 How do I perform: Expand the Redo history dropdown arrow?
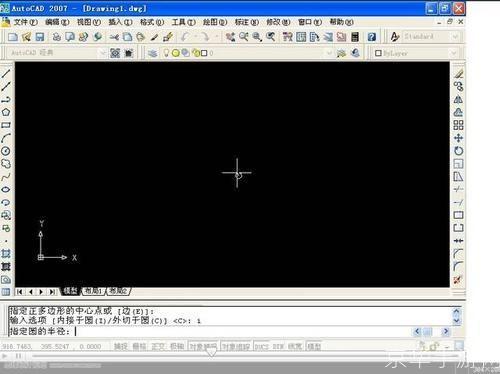point(216,37)
